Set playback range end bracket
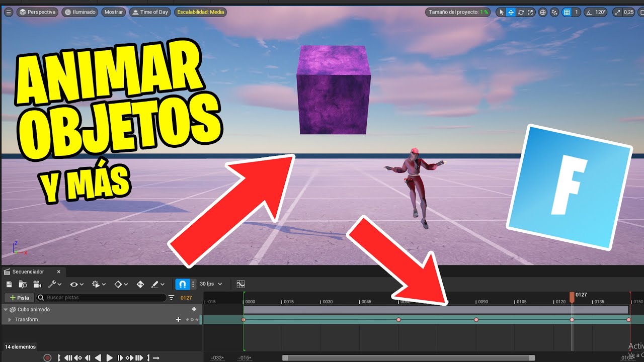Image resolution: width=644 pixels, height=362 pixels. [148, 358]
